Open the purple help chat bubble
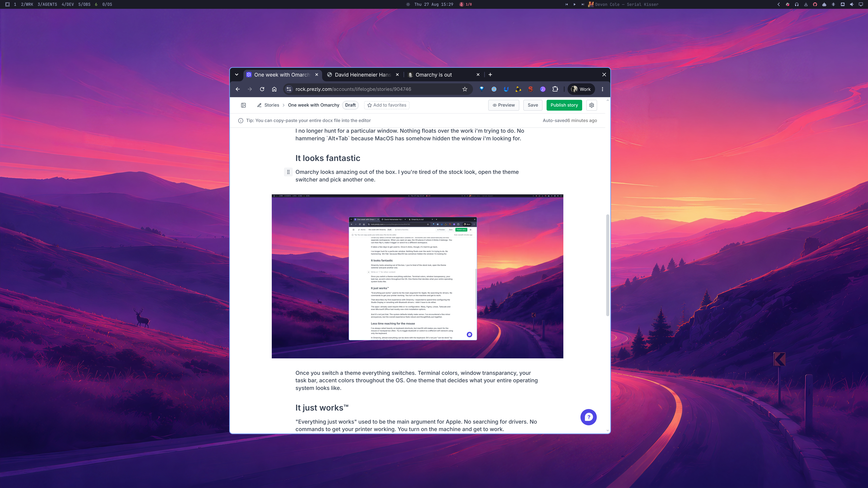This screenshot has width=868, height=488. point(588,417)
